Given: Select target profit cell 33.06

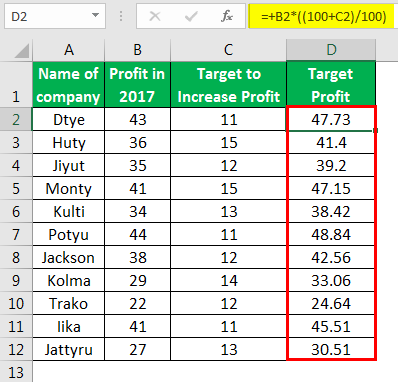Looking at the screenshot, I should click(331, 280).
